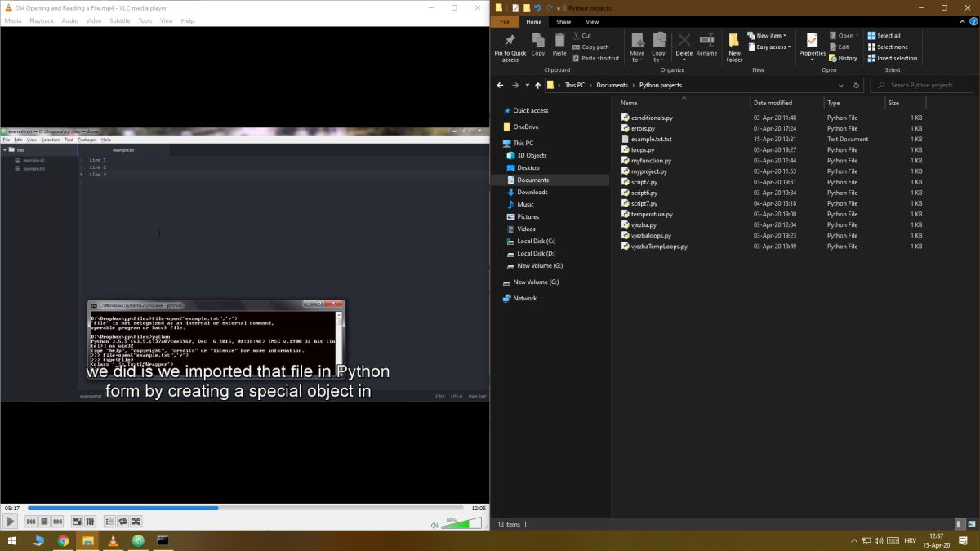Open the Easy access dropdown
Viewport: 980px width, 551px height.
(x=769, y=47)
